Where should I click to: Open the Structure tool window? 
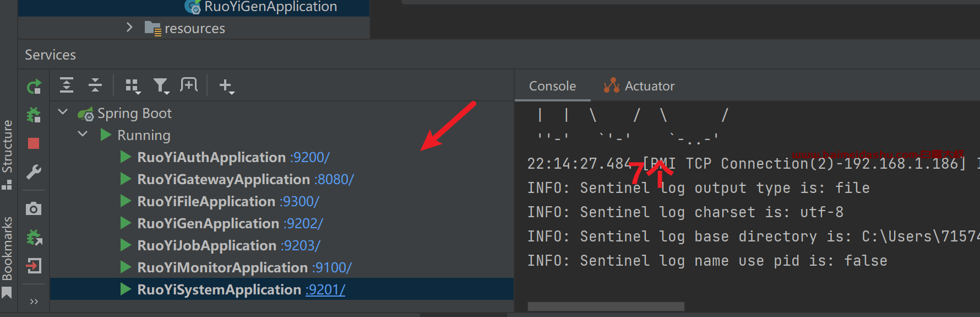(x=7, y=154)
